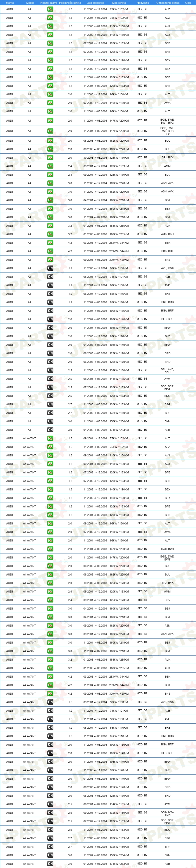Select '8E5, B6' body cell in A4 AVANT BDV row

coord(142,600)
